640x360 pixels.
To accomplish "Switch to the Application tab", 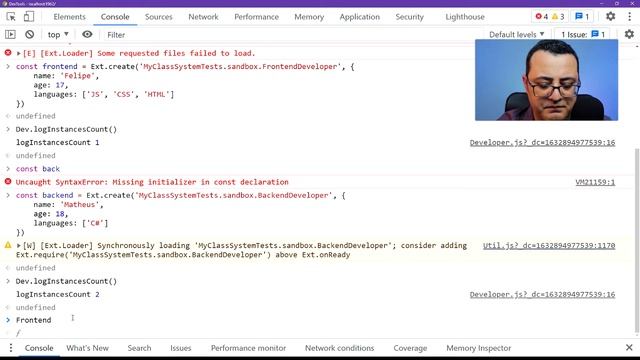I will [360, 17].
